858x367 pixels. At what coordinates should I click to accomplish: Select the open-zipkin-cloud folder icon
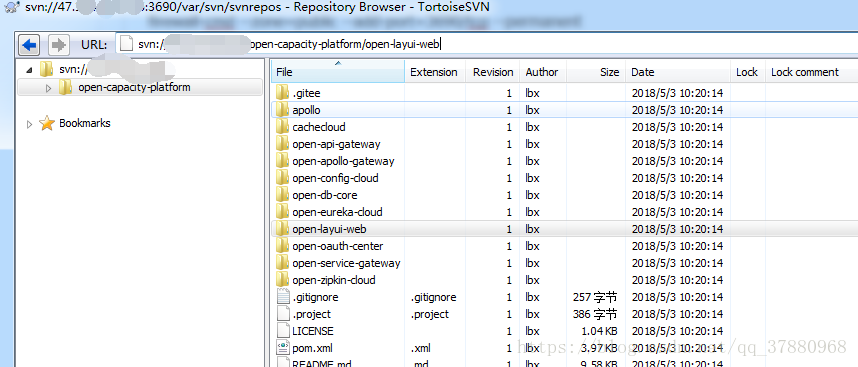tap(282, 279)
